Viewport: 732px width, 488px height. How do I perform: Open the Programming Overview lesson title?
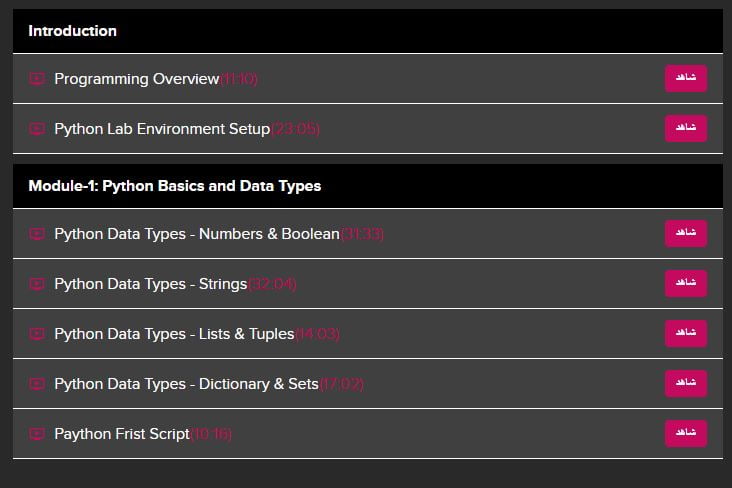click(137, 79)
